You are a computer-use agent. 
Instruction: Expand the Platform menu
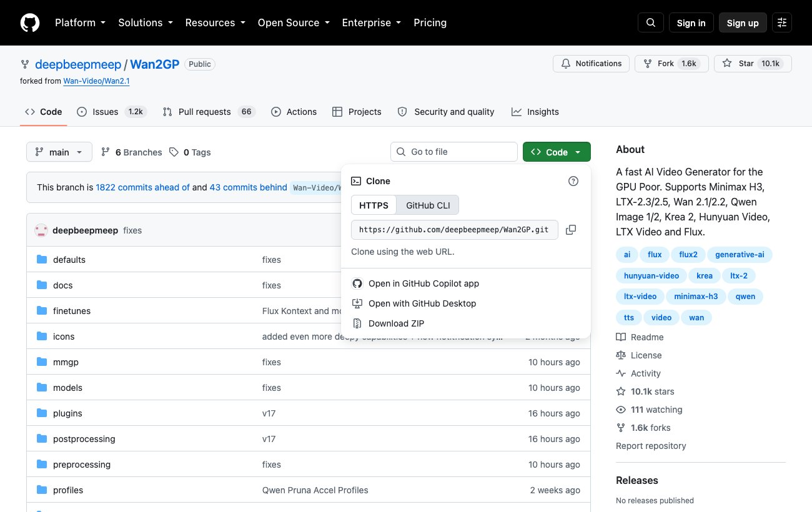coord(80,22)
